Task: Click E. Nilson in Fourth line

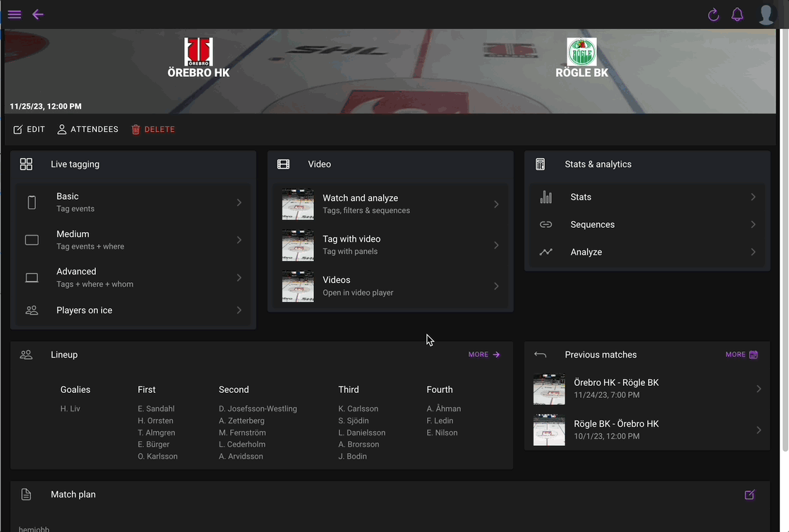Action: point(442,433)
